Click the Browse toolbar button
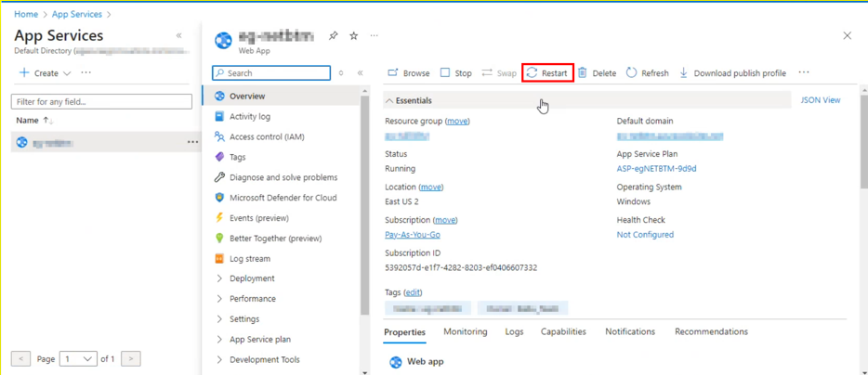Screen dimensions: 868x375 pyautogui.click(x=409, y=73)
